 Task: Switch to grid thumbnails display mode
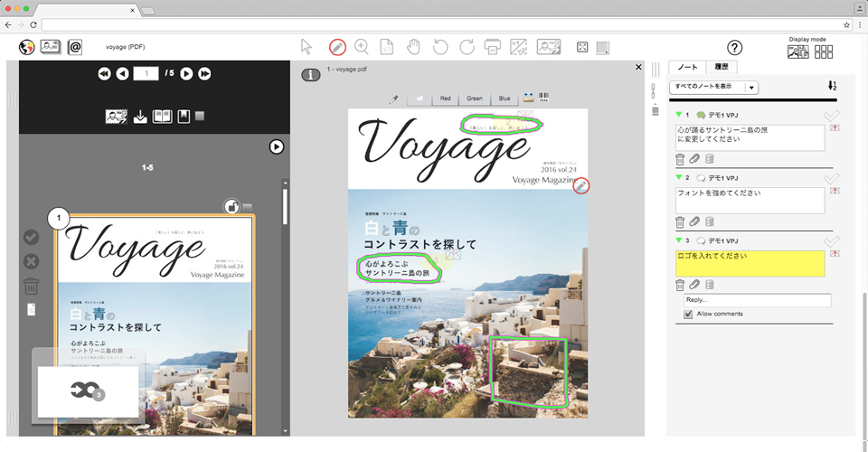click(x=823, y=52)
